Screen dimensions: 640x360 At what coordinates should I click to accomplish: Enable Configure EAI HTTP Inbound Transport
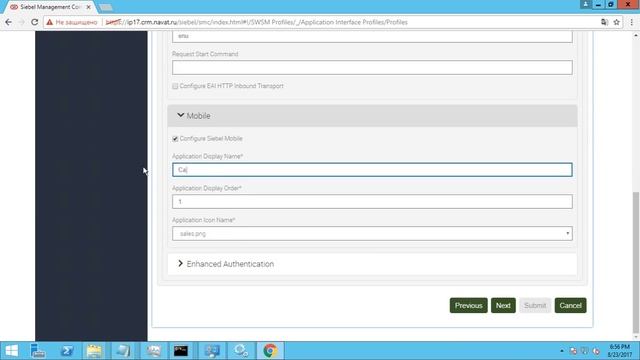[175, 86]
